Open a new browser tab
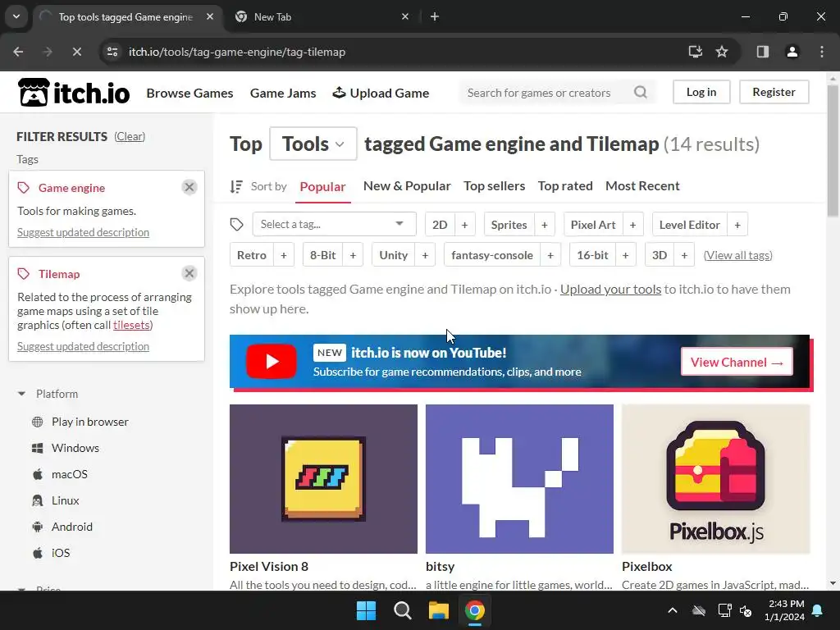This screenshot has height=630, width=840. [435, 16]
